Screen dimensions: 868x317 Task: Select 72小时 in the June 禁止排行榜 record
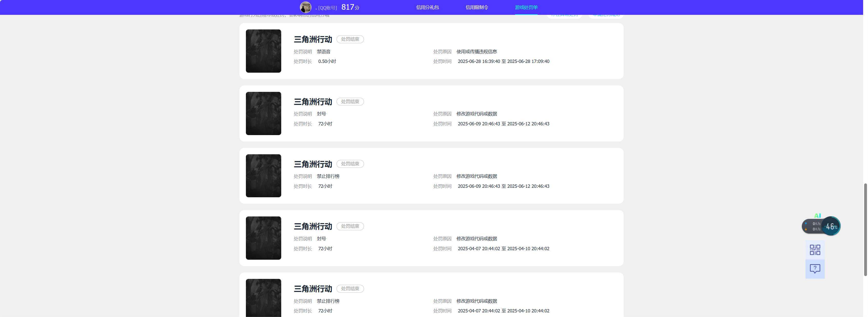click(325, 186)
